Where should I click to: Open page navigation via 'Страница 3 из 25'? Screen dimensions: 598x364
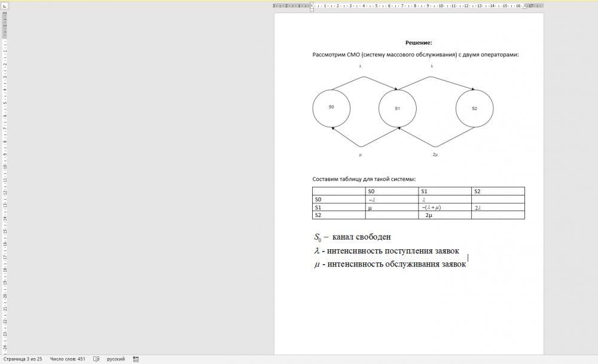[22, 359]
